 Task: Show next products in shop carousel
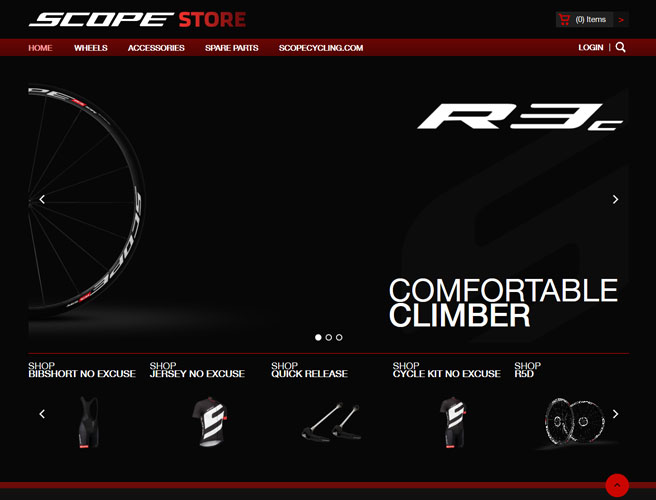(615, 414)
